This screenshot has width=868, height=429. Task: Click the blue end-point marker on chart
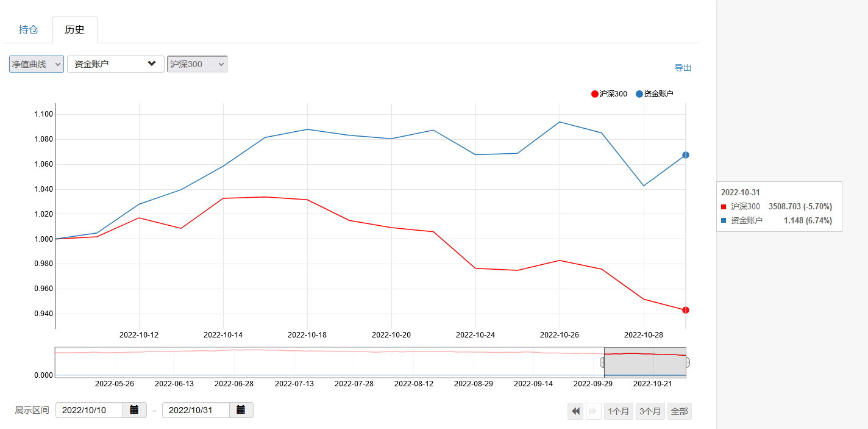coord(686,155)
